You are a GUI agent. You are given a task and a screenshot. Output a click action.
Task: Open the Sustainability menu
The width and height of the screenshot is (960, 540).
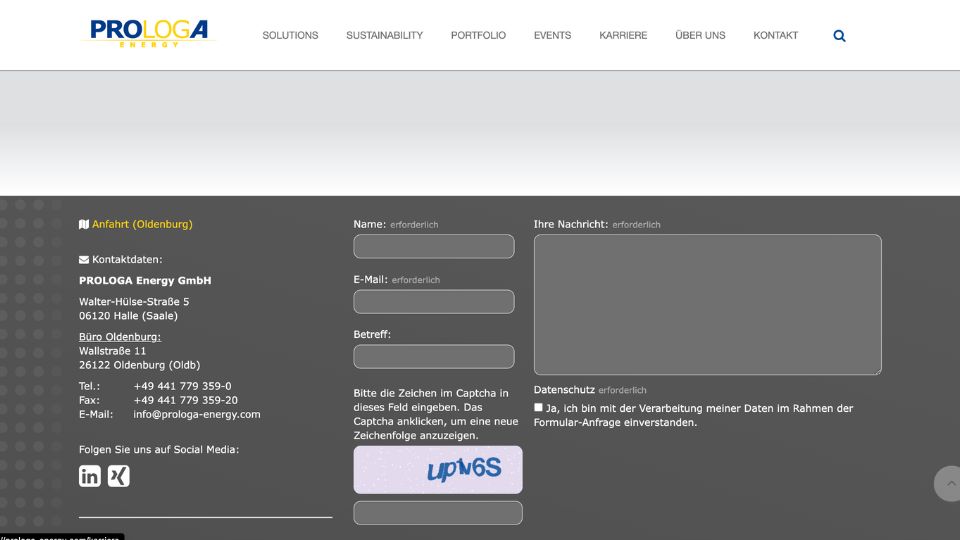[x=384, y=36]
